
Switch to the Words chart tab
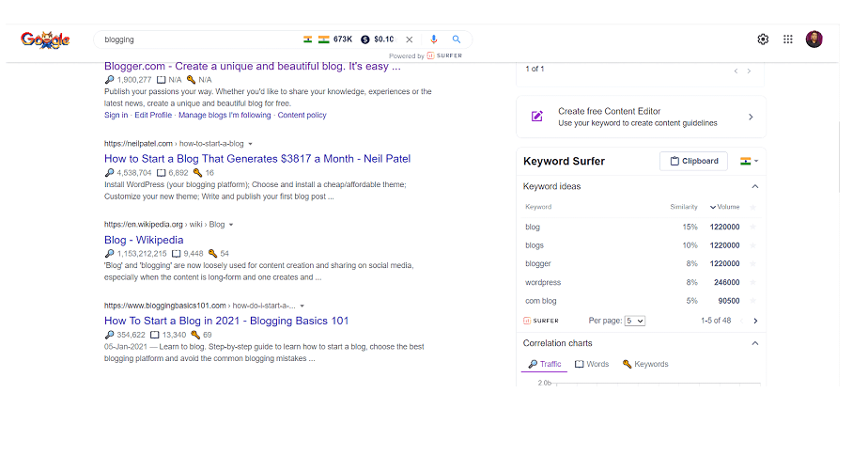pos(592,364)
